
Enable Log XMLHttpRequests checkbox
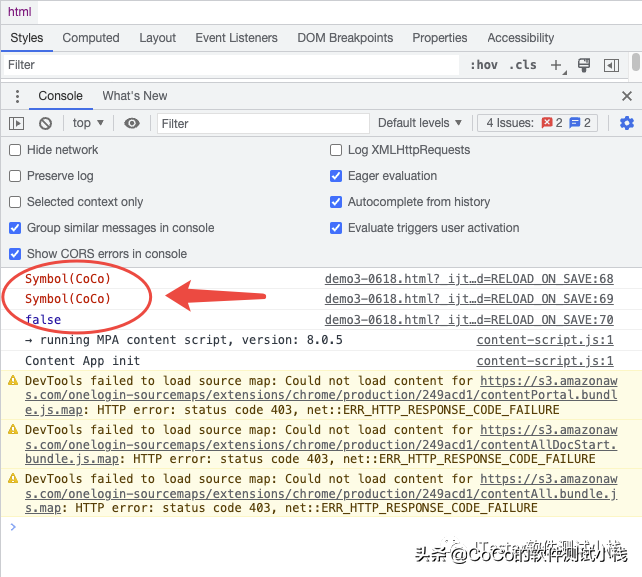click(x=336, y=150)
